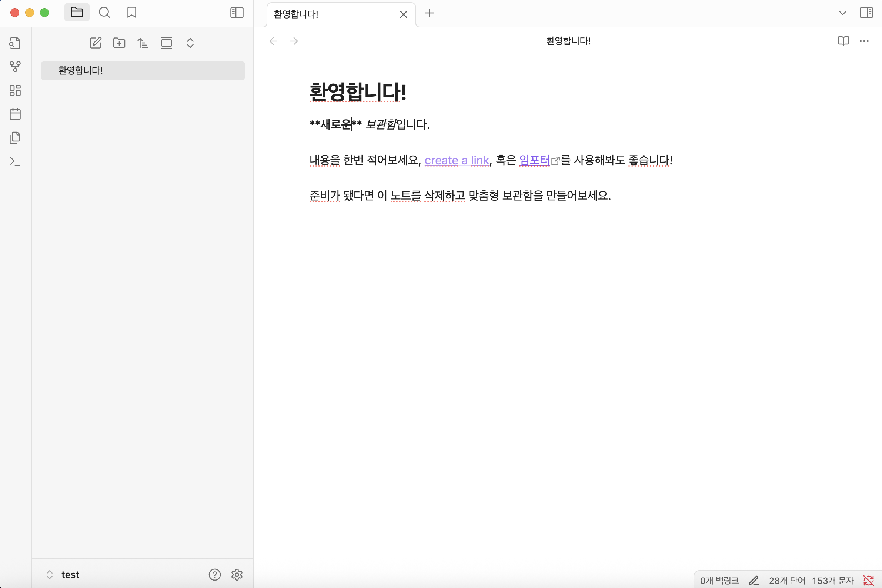Image resolution: width=882 pixels, height=588 pixels.
Task: Click the 28개 단어 word count
Action: [787, 581]
